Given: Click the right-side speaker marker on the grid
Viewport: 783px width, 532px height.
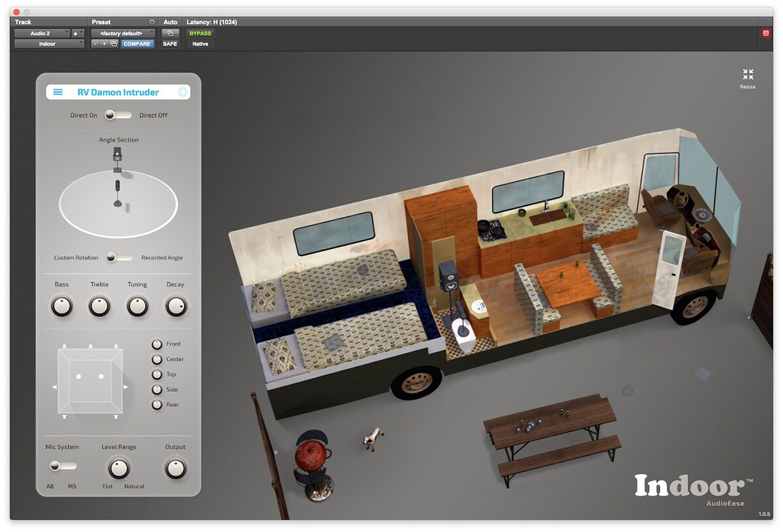Looking at the screenshot, I should pyautogui.click(x=125, y=387).
